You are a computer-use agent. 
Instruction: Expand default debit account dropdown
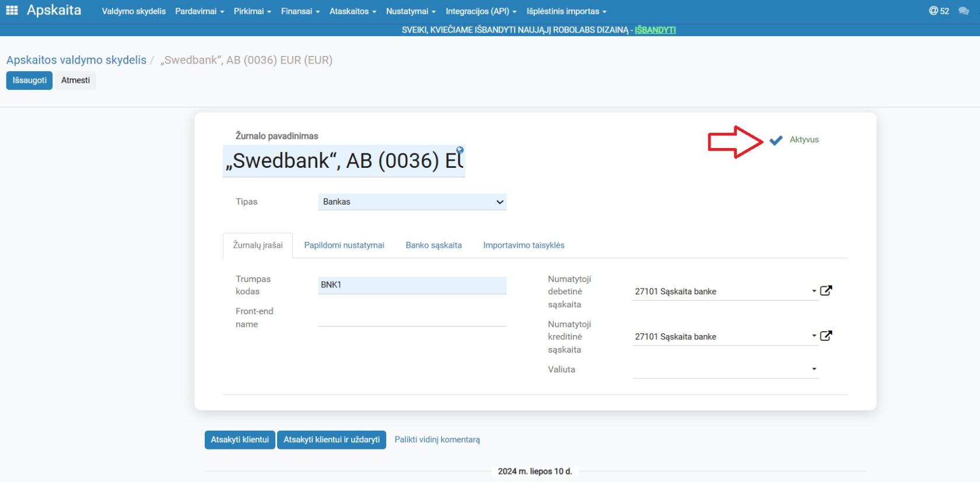(x=814, y=291)
